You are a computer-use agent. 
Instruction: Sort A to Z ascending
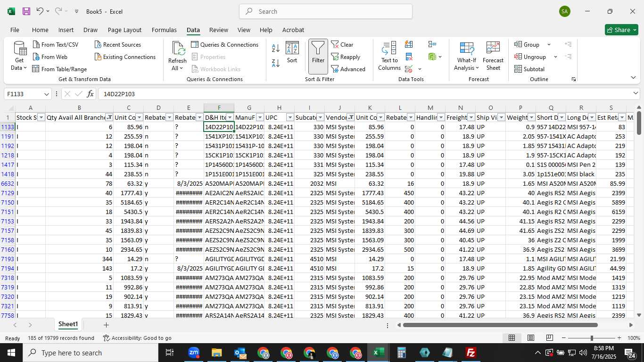[276, 48]
